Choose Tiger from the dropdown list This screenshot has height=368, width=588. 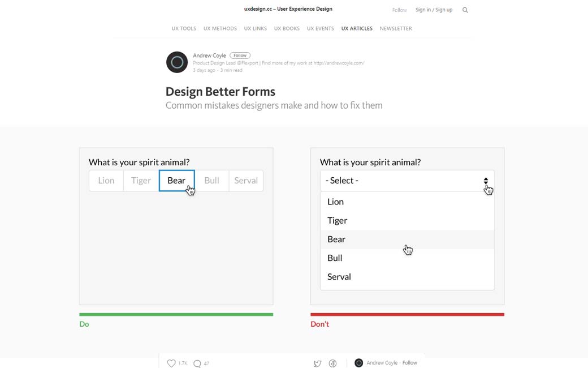click(x=338, y=220)
